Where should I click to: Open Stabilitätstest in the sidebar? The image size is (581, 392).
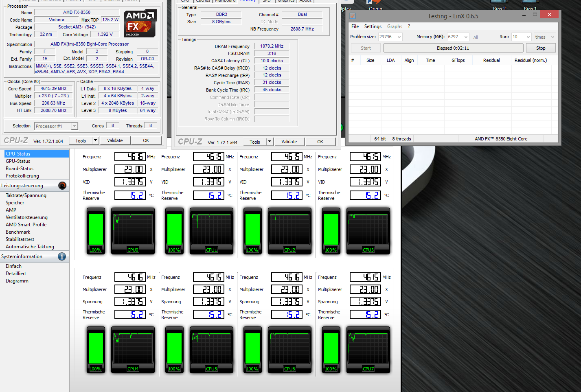point(20,239)
